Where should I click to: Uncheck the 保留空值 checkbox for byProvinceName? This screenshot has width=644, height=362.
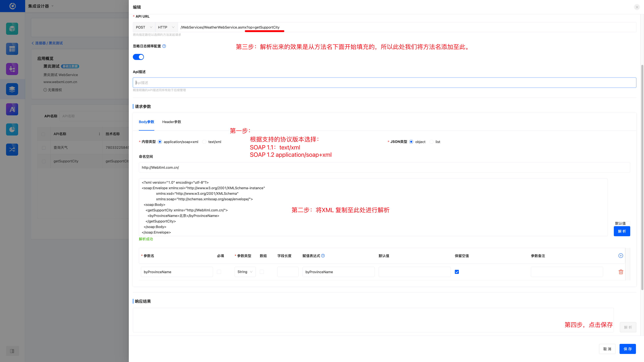(457, 272)
